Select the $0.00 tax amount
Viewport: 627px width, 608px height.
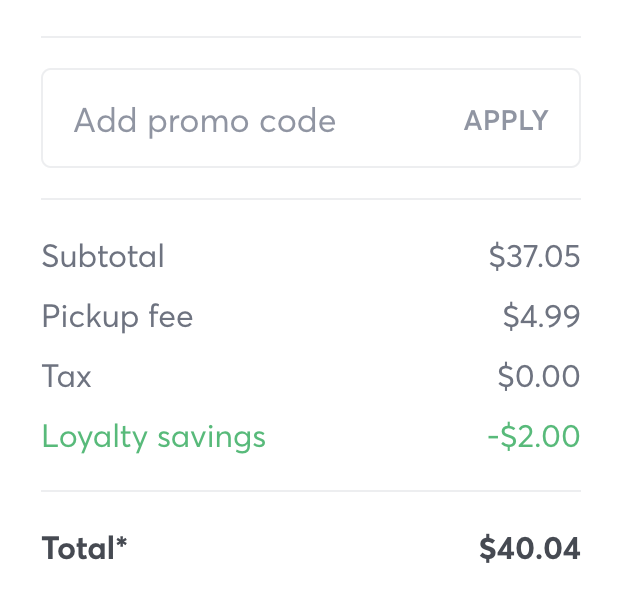[x=538, y=377]
